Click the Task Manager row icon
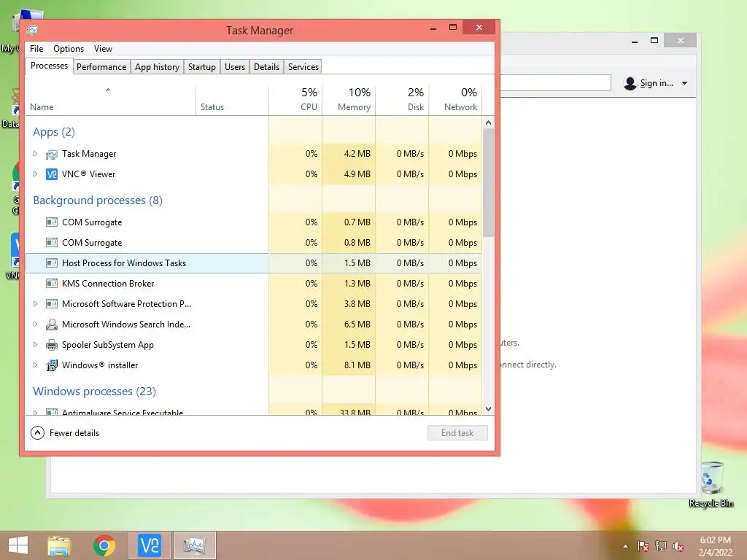Viewport: 747px width, 560px height. coord(52,155)
